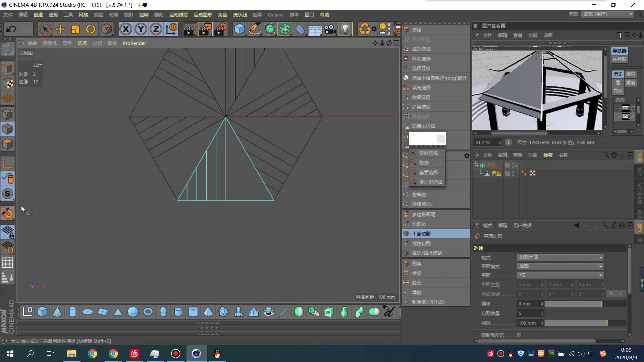Viewport: 644px width, 362px height.
Task: Add a cone primitive from the bottom toolbar
Action: pos(57,312)
